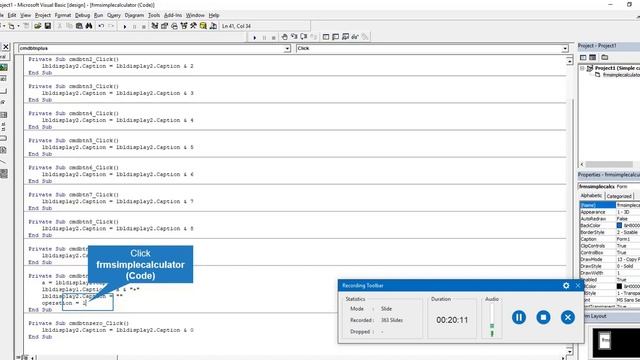640x360 pixels.
Task: Open the Visual Component Manager icon
Action: point(213,26)
